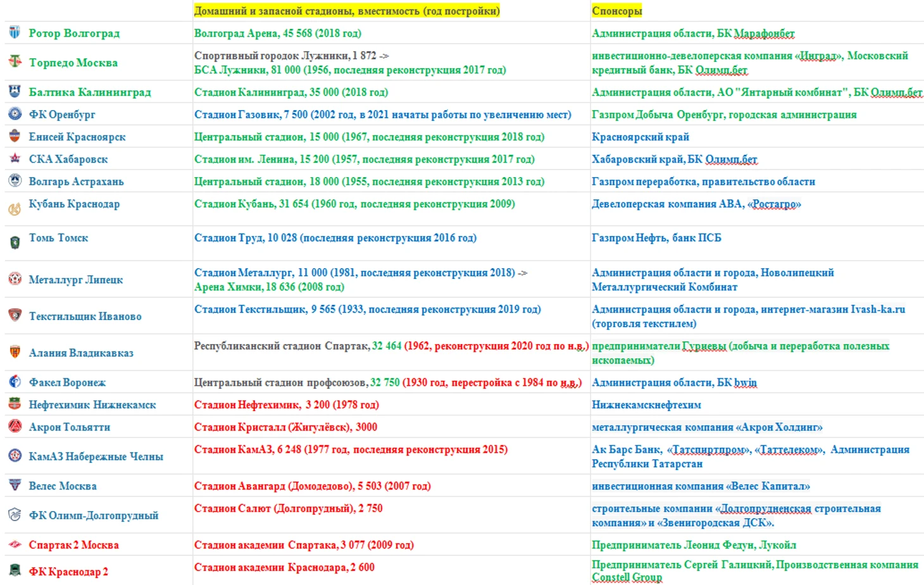Click the Текстильщик Иваново club crest
Viewport: 924px width, 585px height.
(x=15, y=315)
